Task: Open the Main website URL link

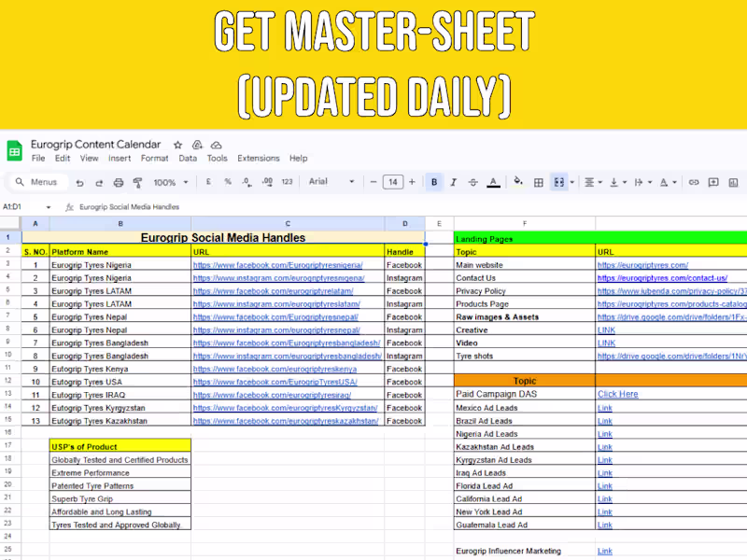Action: click(x=642, y=265)
